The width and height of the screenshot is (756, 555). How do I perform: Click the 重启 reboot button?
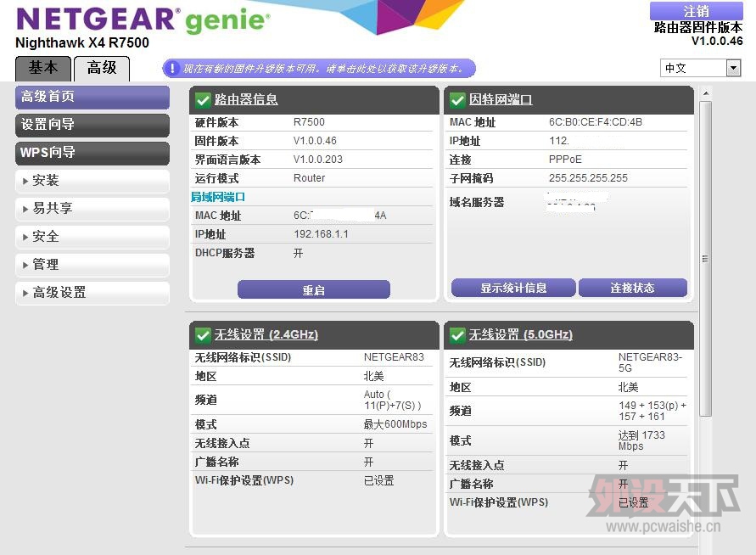pyautogui.click(x=313, y=289)
